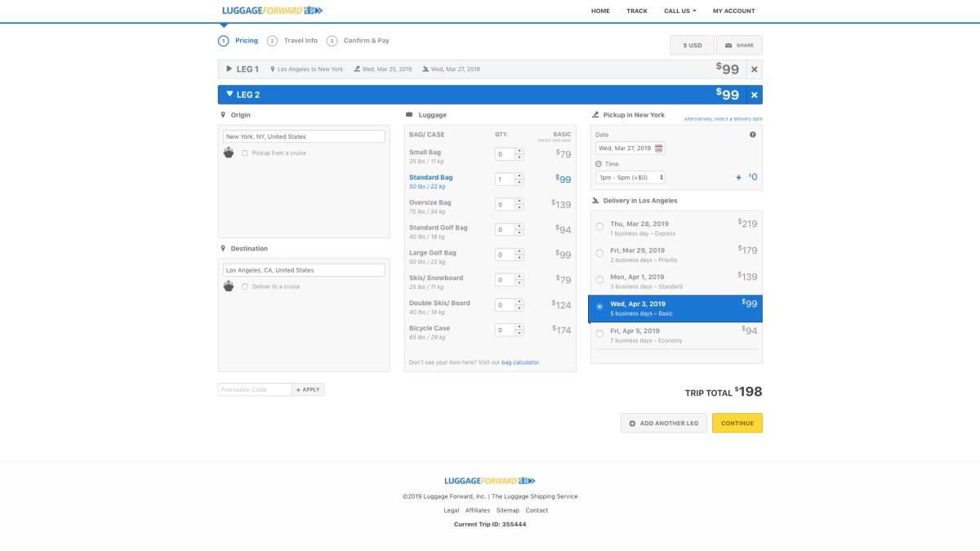Click 'Current Trip ID: 355444' text
This screenshot has width=980, height=551.
490,524
